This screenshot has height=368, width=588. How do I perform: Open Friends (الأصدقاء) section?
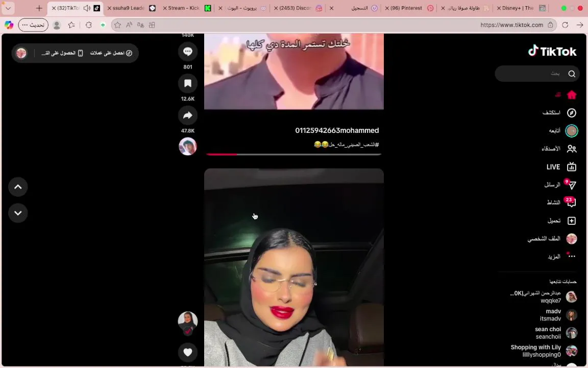(x=559, y=149)
